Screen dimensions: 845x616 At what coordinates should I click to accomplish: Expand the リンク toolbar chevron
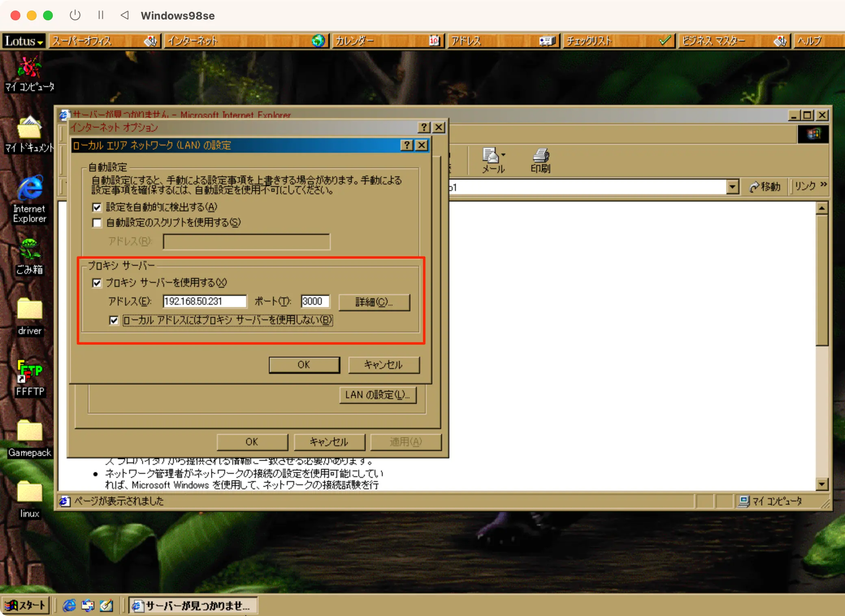[823, 185]
